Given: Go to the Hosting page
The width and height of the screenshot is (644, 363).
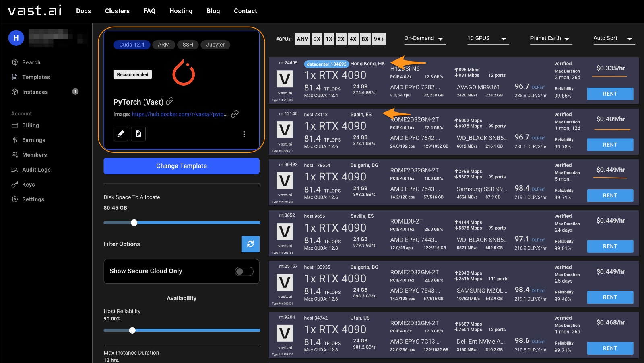Looking at the screenshot, I should [181, 11].
